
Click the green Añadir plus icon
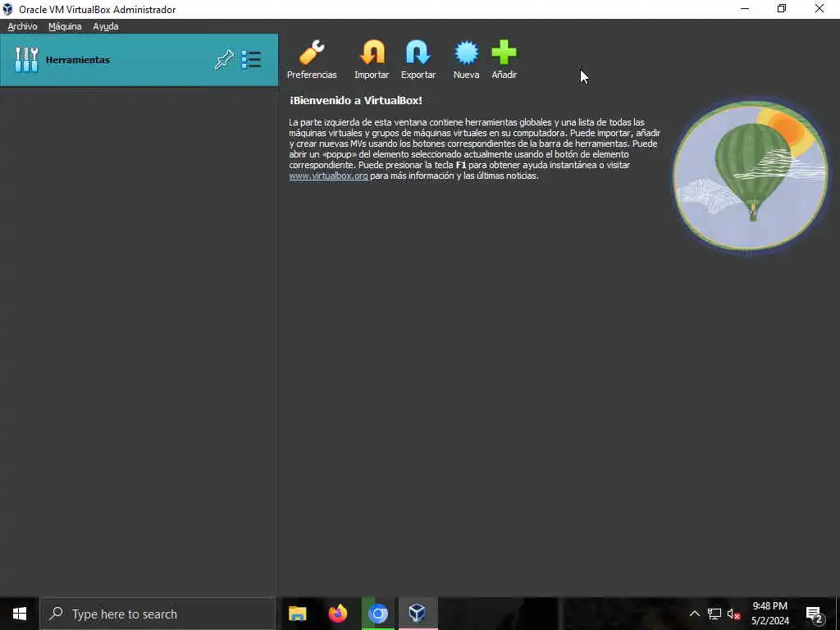[x=504, y=59]
